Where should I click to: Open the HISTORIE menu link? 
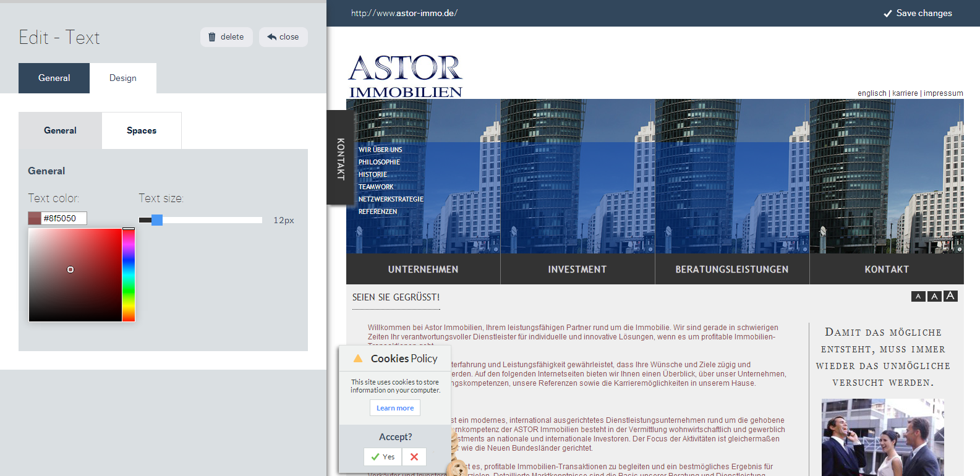[373, 174]
